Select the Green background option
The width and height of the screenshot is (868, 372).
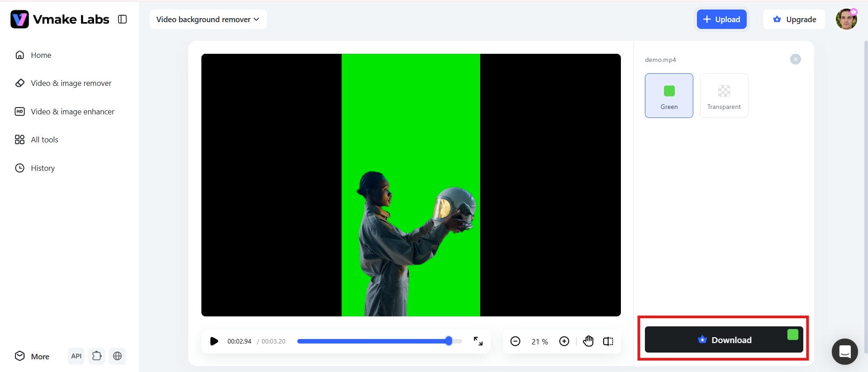[669, 95]
